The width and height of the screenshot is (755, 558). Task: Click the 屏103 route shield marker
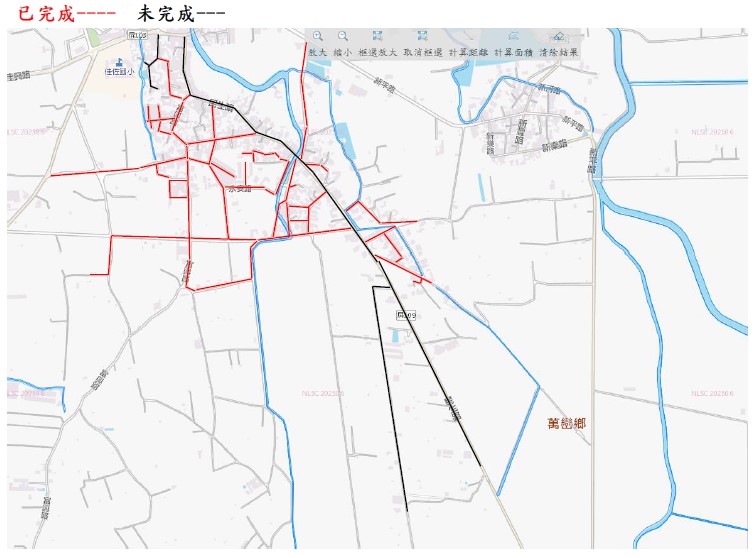[x=138, y=35]
